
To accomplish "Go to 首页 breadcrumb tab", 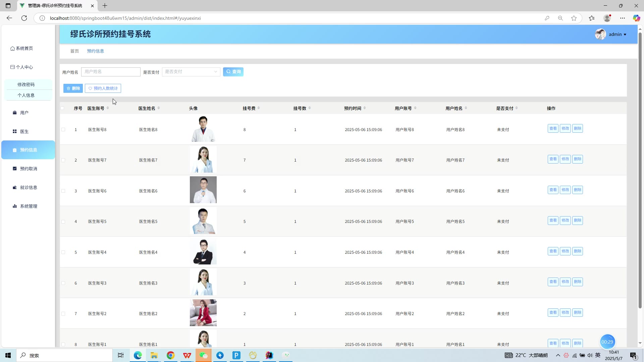I will pyautogui.click(x=74, y=51).
